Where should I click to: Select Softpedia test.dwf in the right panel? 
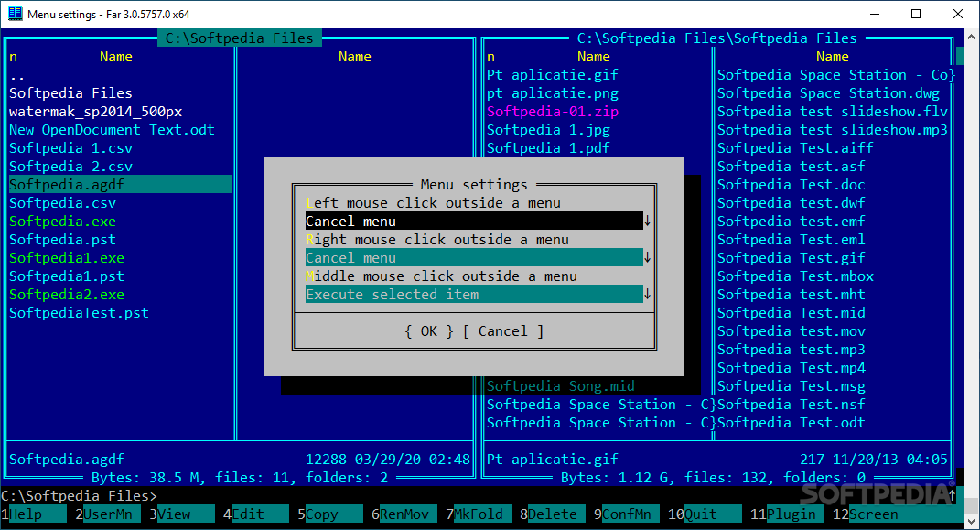[x=792, y=203]
